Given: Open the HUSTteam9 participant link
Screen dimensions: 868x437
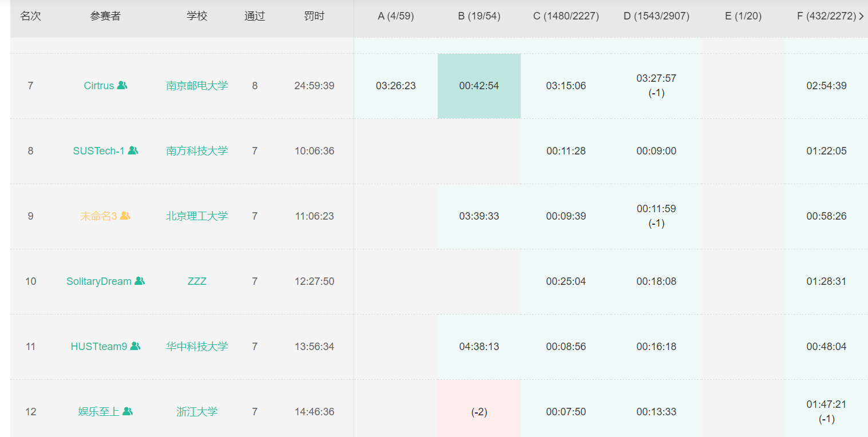Looking at the screenshot, I should (98, 347).
